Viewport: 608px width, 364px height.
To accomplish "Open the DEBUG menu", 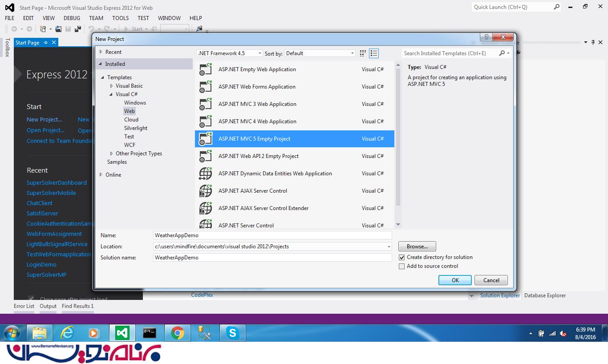I will point(72,18).
